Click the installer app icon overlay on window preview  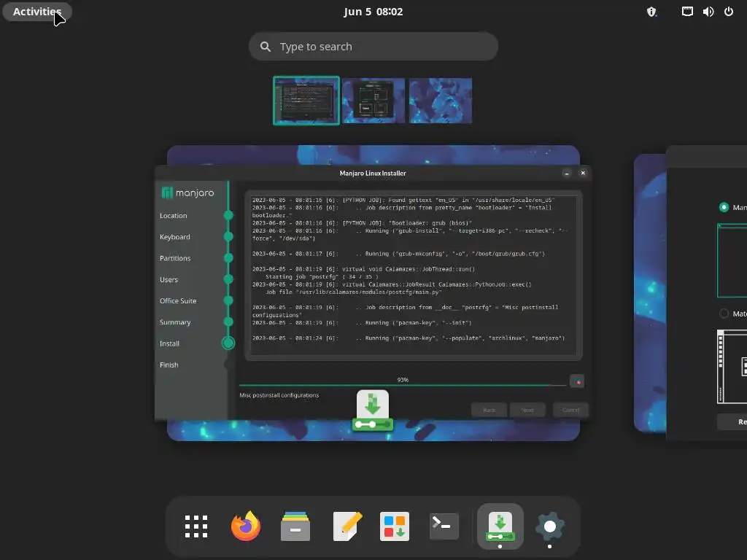tap(373, 411)
